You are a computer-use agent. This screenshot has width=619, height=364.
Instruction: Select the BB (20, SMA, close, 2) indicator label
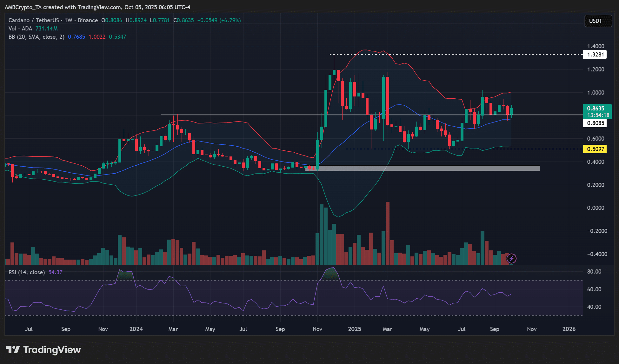(x=36, y=36)
